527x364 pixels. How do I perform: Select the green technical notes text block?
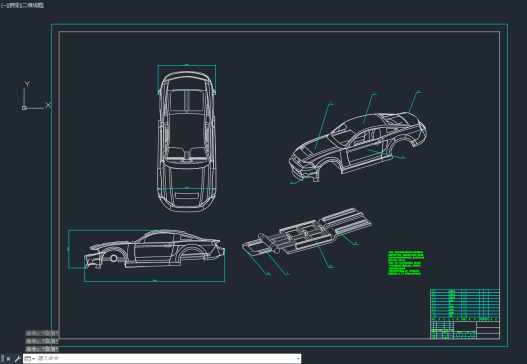pyautogui.click(x=406, y=263)
